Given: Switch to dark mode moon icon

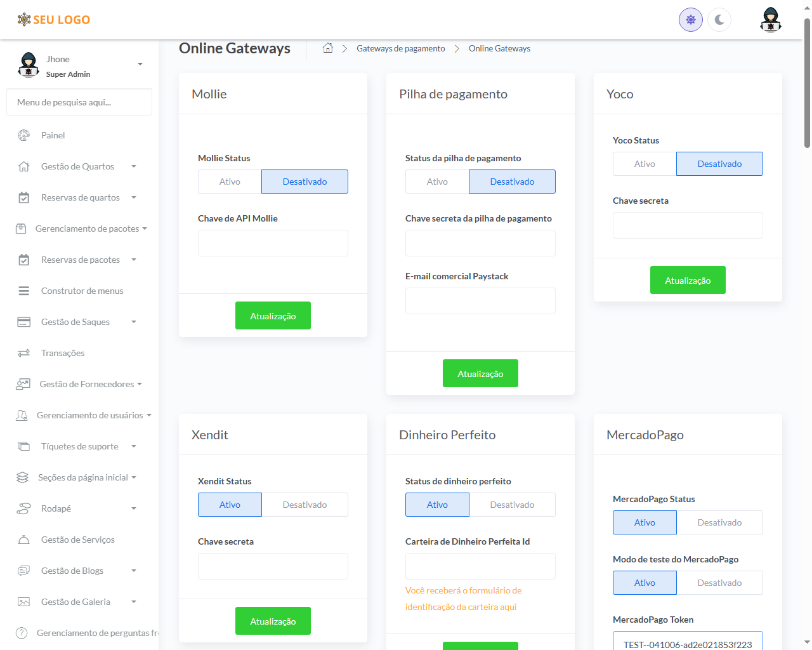Looking at the screenshot, I should (x=719, y=20).
